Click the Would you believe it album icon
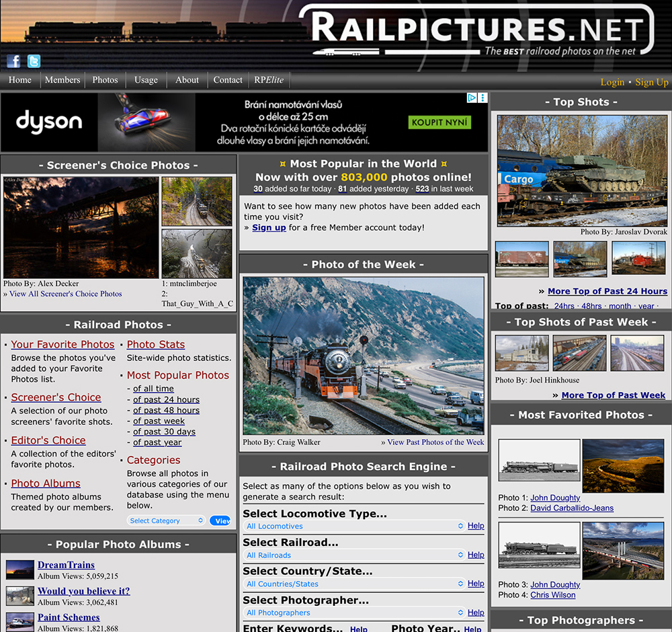Screen dimensions: 672x632 coord(19,596)
